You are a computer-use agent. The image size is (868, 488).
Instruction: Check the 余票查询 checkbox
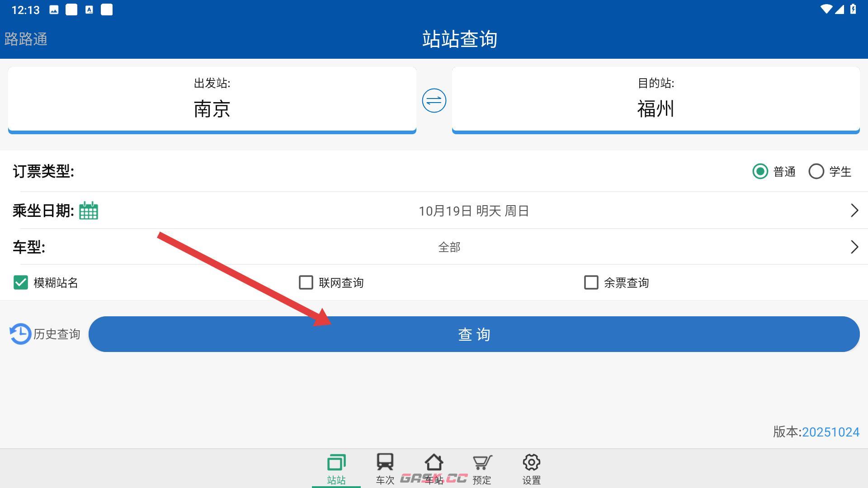click(x=591, y=282)
